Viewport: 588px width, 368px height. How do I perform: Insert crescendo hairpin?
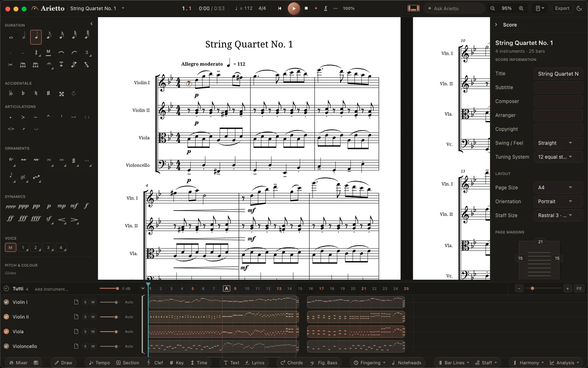(62, 220)
